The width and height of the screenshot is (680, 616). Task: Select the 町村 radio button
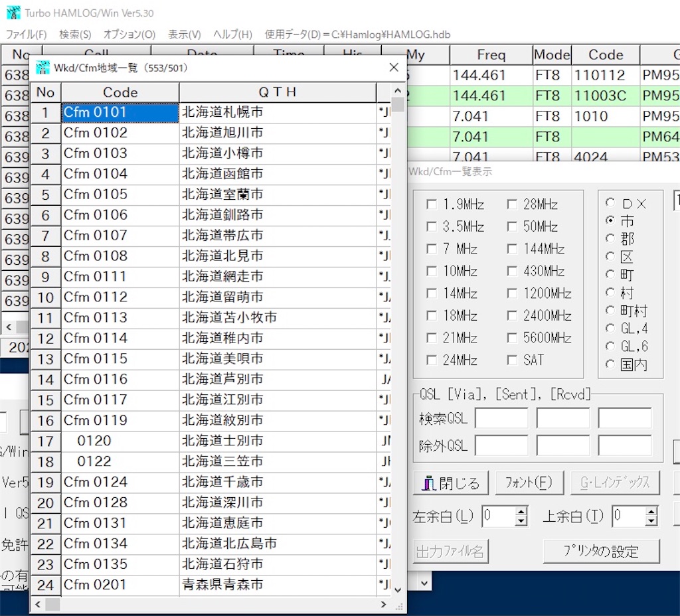click(x=610, y=310)
